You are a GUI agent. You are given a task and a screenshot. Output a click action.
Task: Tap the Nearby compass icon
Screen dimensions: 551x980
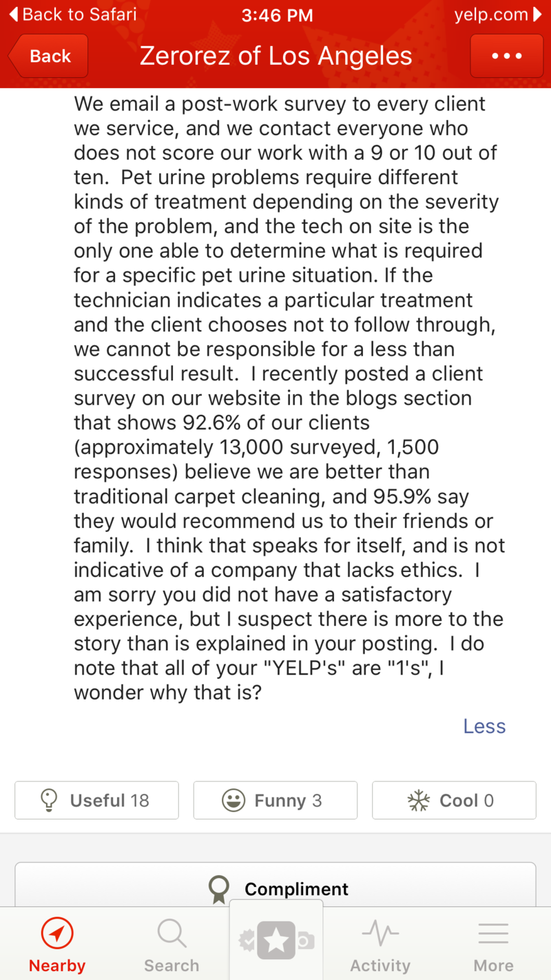click(x=57, y=934)
